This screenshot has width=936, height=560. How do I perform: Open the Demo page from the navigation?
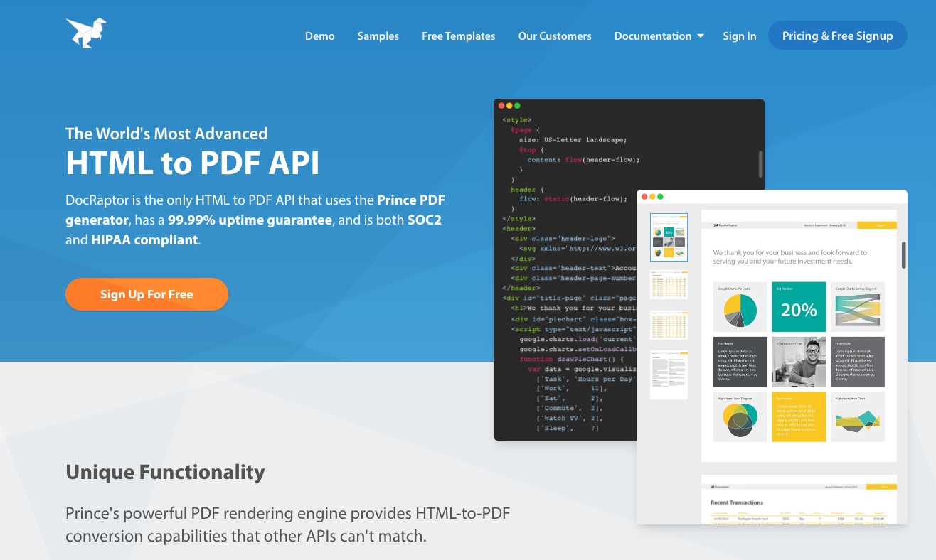click(x=319, y=36)
